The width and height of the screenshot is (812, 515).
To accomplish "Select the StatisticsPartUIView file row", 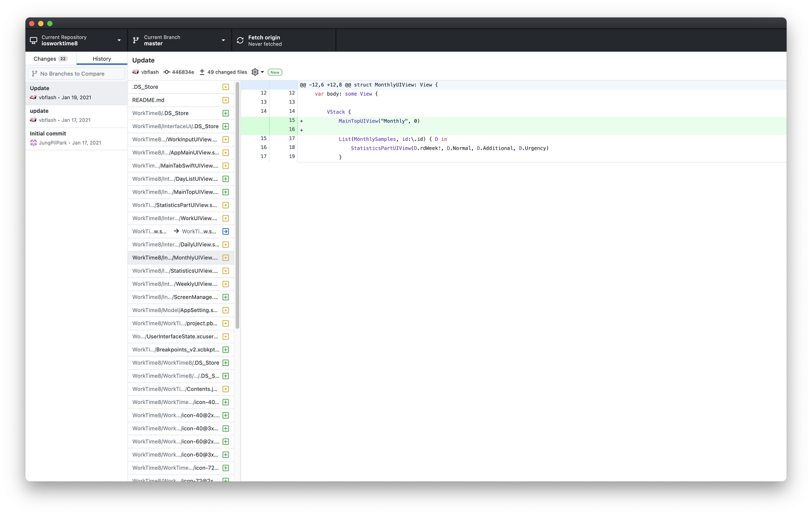I will (x=181, y=205).
